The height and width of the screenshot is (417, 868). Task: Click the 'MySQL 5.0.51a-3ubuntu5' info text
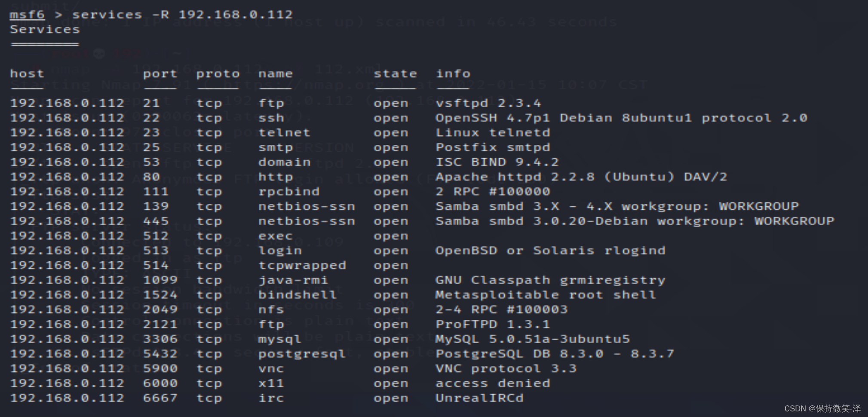tap(532, 339)
